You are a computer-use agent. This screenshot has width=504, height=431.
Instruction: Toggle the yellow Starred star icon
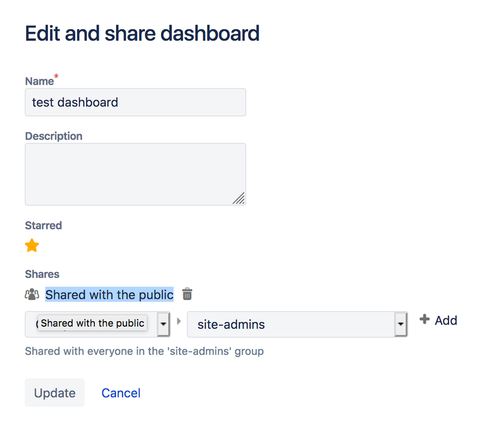pos(32,246)
